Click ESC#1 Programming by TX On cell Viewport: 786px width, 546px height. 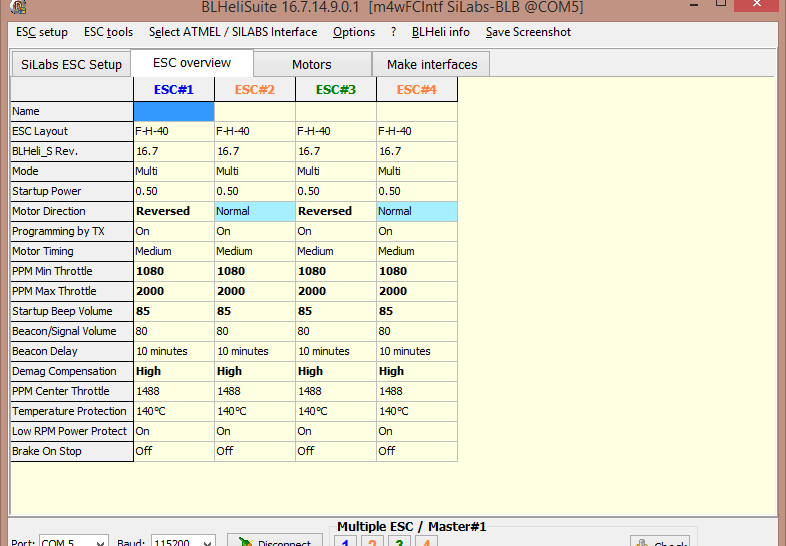click(x=174, y=231)
